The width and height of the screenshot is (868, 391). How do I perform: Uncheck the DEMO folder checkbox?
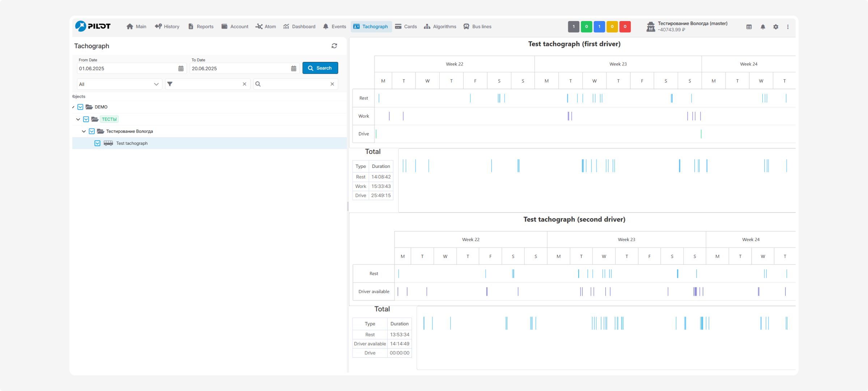pyautogui.click(x=80, y=107)
